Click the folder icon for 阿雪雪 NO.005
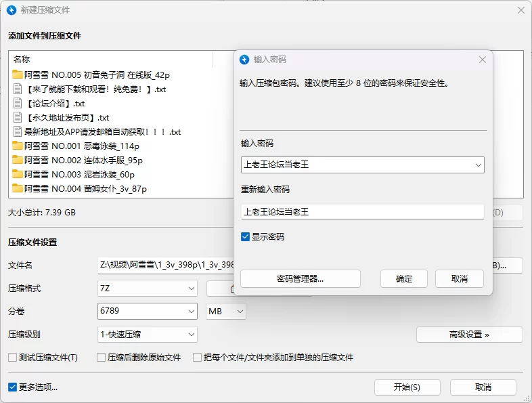This screenshot has height=403, width=532. [18, 75]
